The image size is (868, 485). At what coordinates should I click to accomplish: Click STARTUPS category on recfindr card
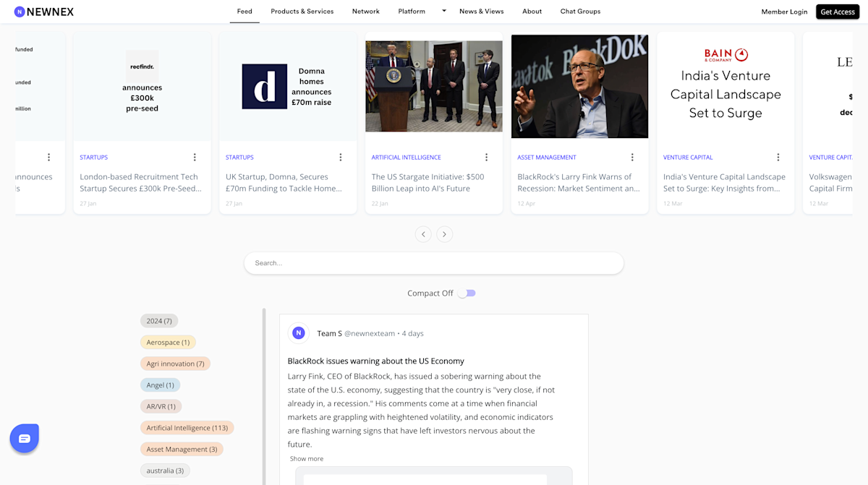pyautogui.click(x=94, y=158)
